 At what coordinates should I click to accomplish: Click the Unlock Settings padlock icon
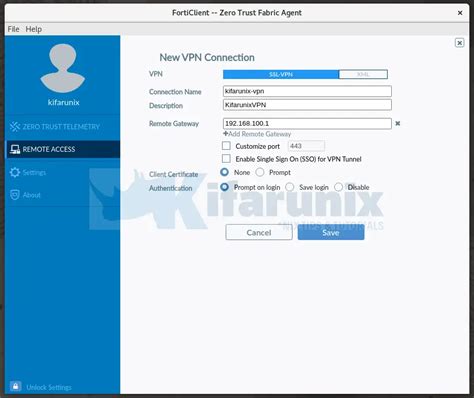[15, 386]
